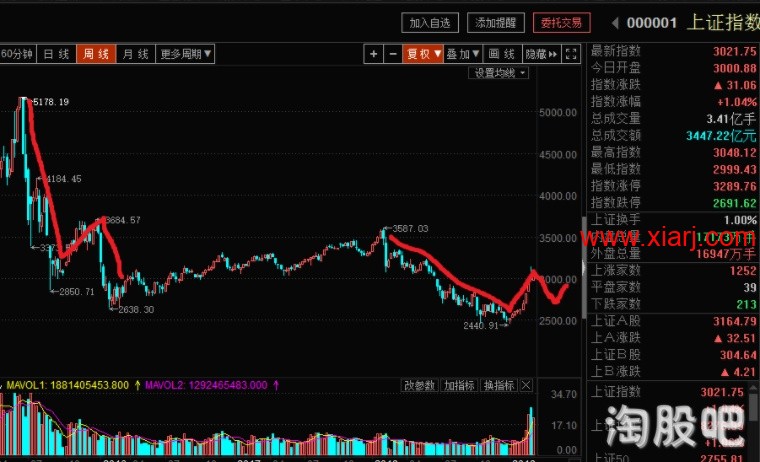Viewport: 760px width, 462px height.
Task: Close the volume indicator panel
Action: click(x=526, y=385)
